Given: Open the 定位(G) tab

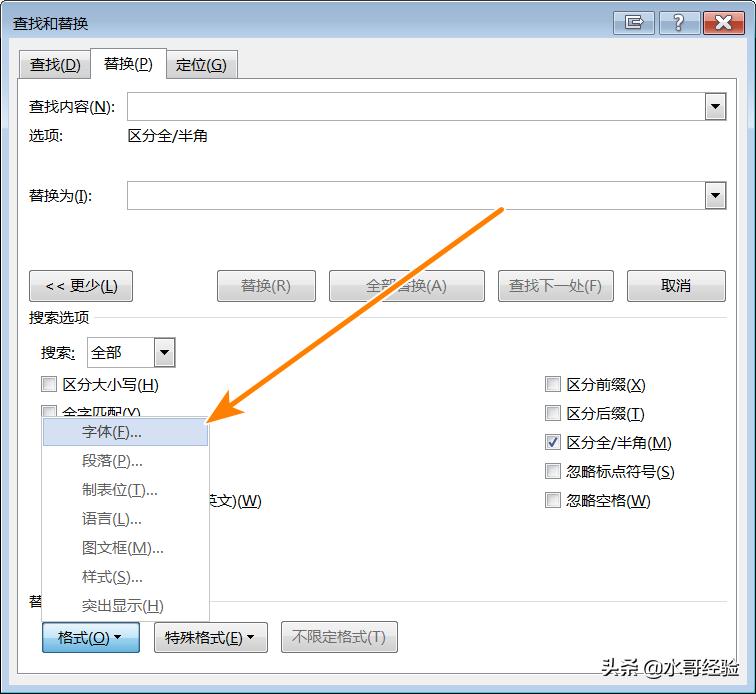Looking at the screenshot, I should tap(202, 65).
